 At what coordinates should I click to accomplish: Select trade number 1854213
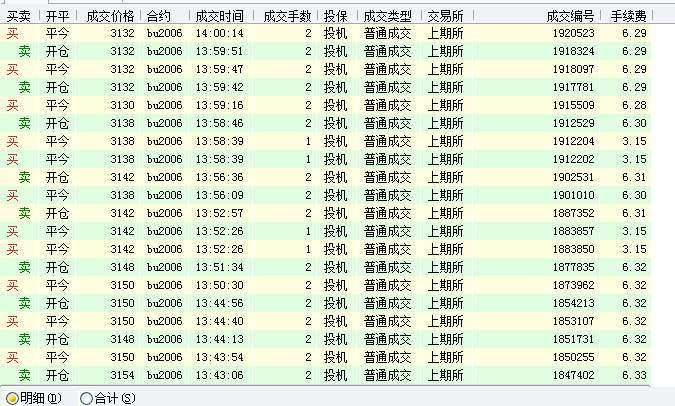[573, 304]
